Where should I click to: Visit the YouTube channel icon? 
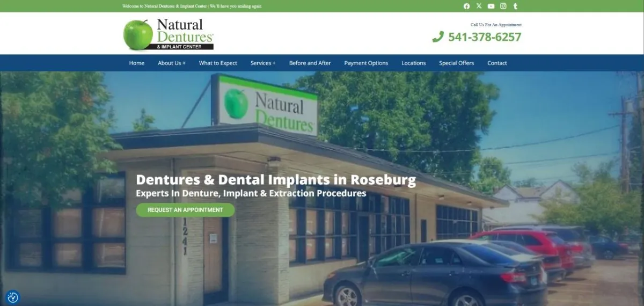[491, 6]
